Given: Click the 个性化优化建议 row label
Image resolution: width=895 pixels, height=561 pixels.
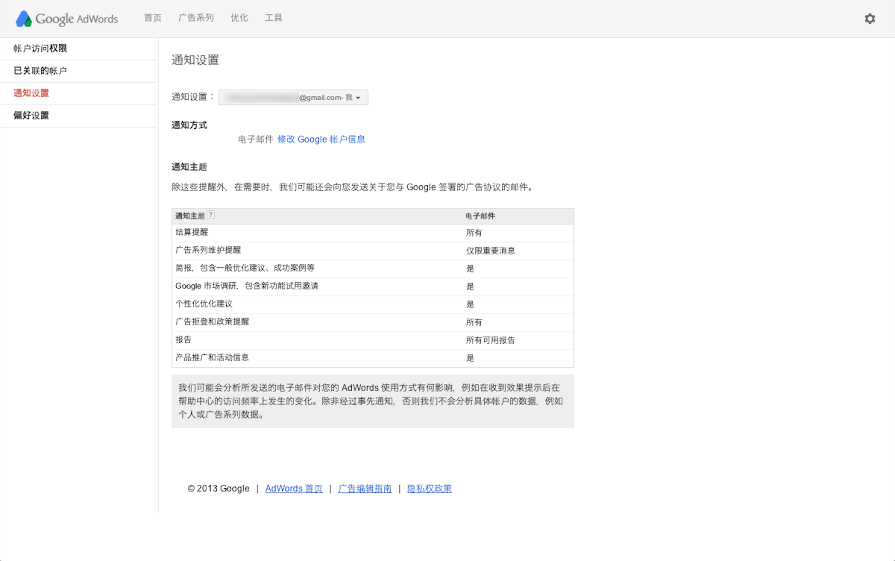Looking at the screenshot, I should point(204,304).
